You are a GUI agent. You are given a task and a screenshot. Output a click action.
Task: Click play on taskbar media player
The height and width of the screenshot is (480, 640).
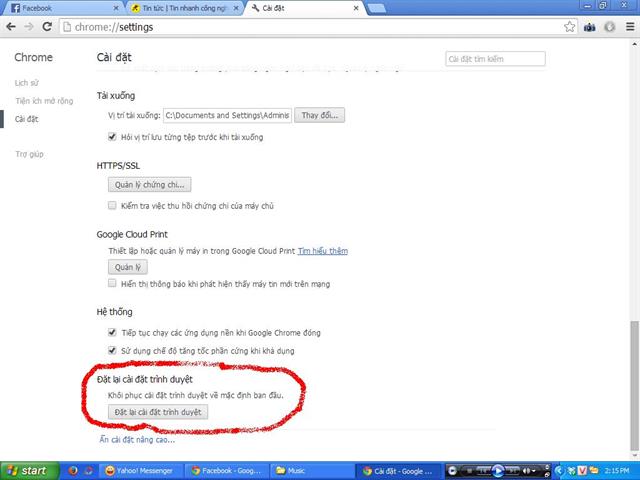(498, 471)
